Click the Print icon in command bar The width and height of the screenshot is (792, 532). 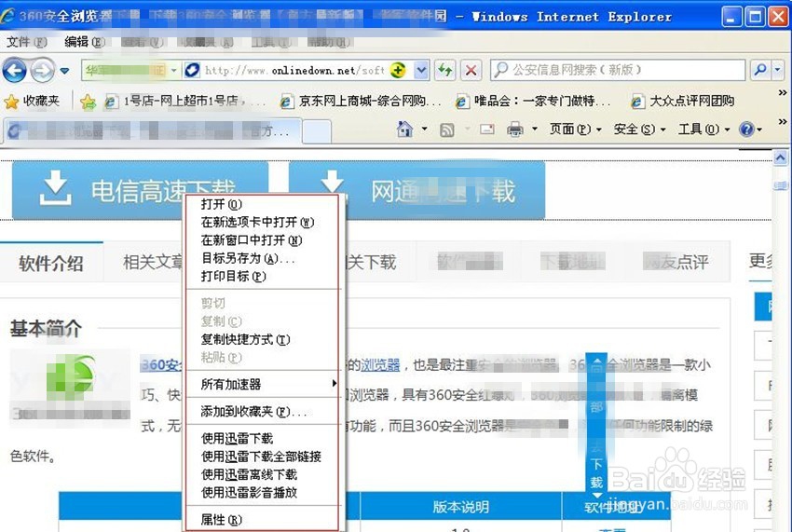click(x=514, y=130)
